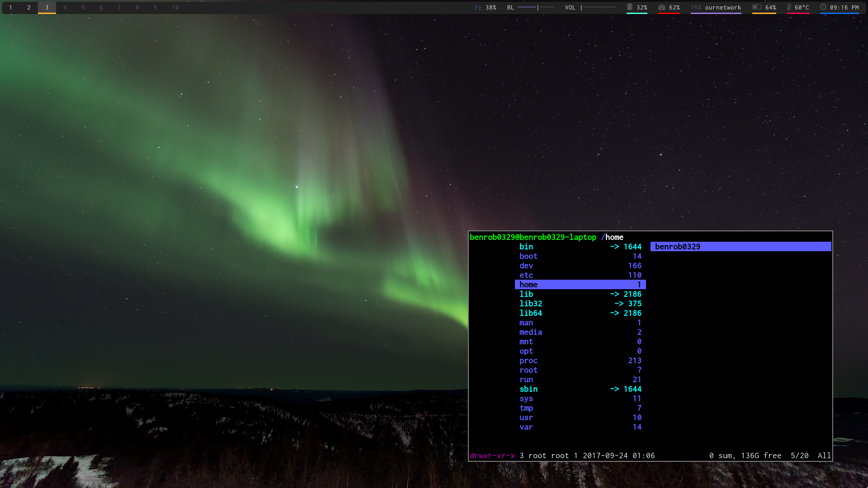Switch to workspace 5

point(83,7)
